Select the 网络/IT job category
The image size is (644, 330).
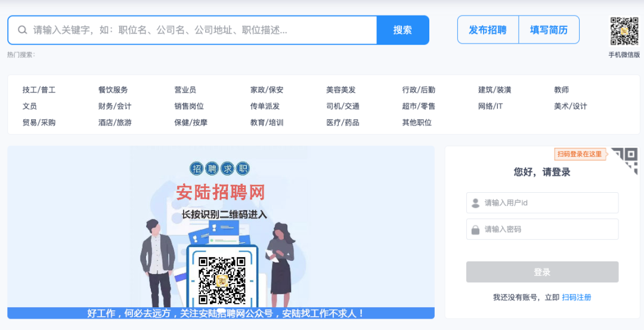click(490, 106)
